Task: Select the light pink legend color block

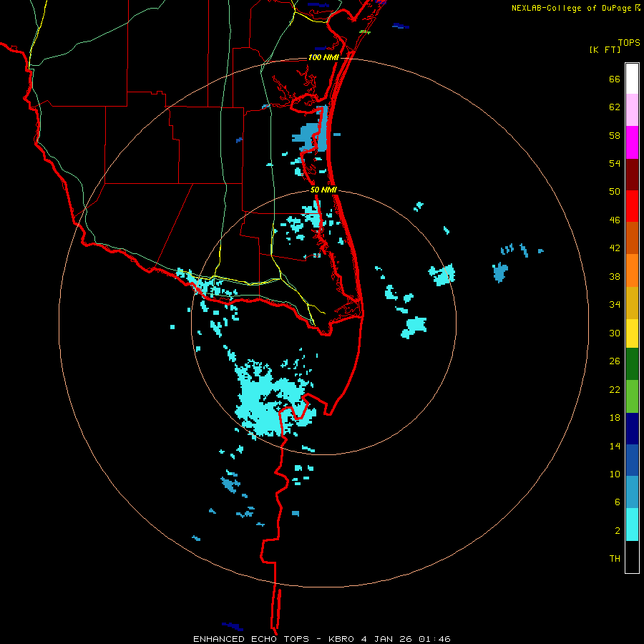Action: [632, 109]
